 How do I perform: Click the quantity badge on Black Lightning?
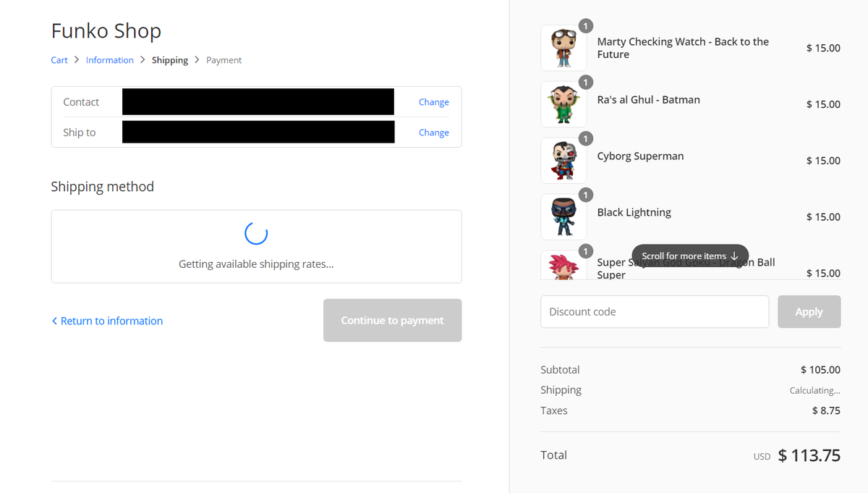pos(586,195)
